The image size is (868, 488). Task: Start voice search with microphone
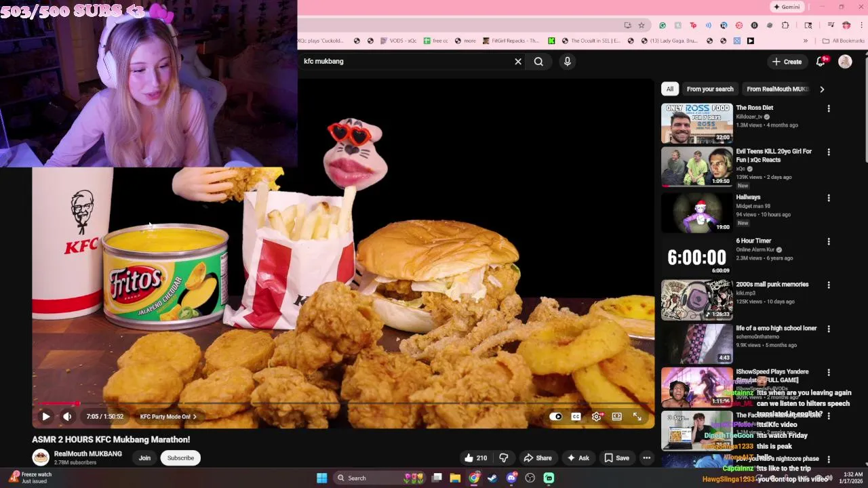(568, 62)
